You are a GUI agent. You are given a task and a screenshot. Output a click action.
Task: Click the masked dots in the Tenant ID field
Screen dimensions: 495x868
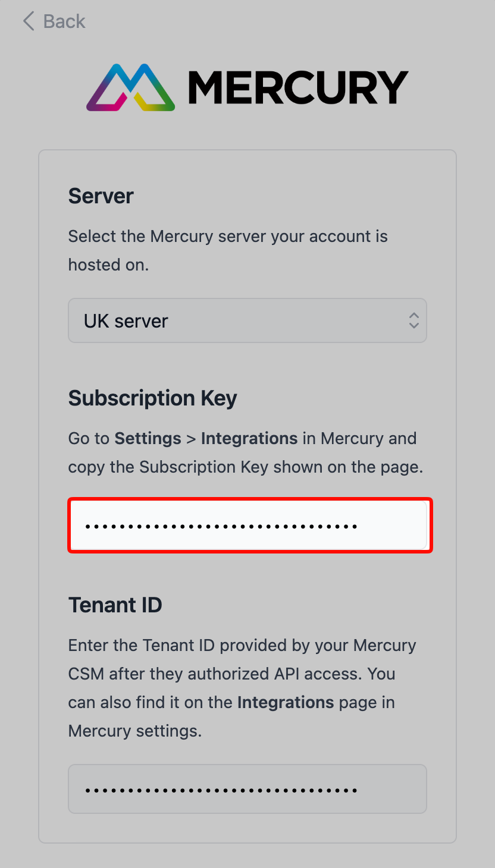(x=220, y=790)
